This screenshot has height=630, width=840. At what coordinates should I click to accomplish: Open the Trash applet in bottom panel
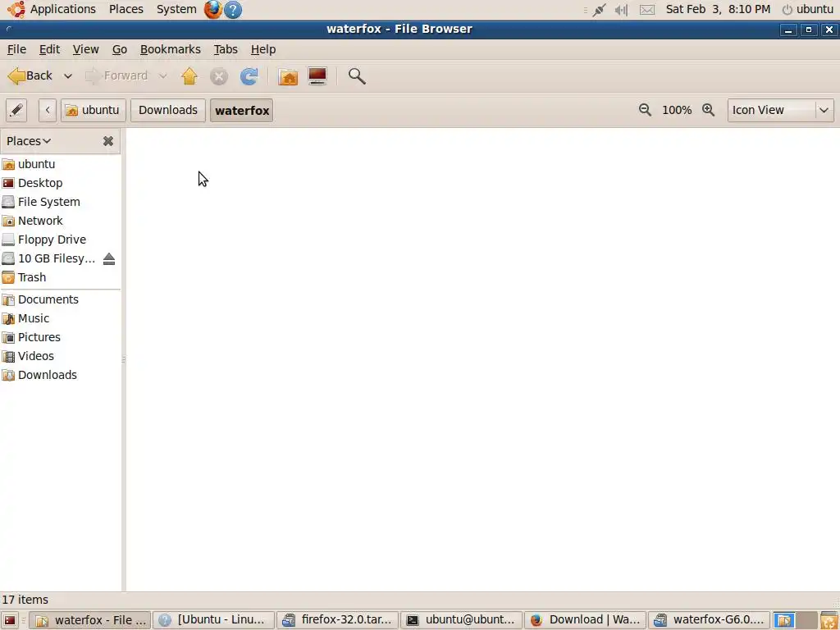pos(829,620)
